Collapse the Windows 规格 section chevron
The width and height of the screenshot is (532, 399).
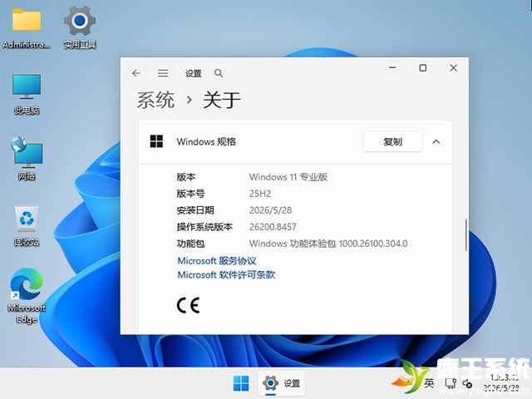[436, 142]
